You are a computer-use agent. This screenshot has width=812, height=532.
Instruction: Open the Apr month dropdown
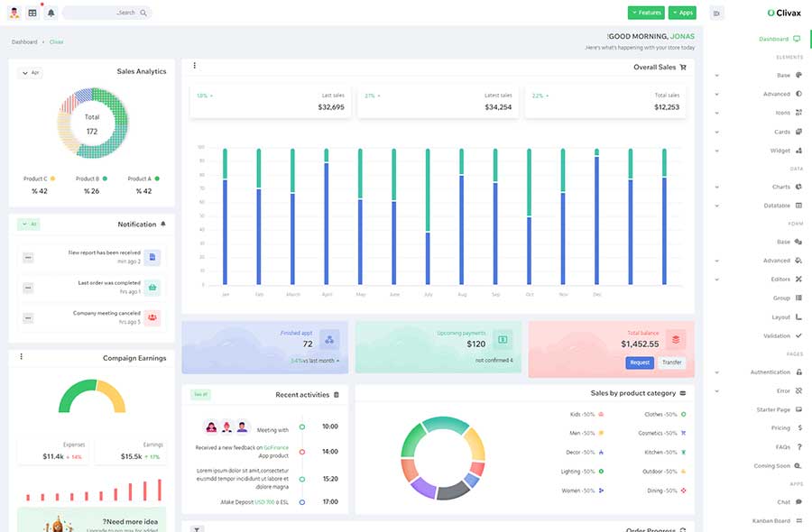[31, 73]
